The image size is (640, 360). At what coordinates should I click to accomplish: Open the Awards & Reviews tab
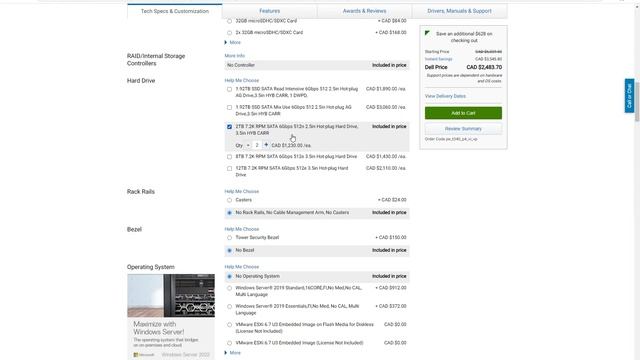click(x=364, y=11)
